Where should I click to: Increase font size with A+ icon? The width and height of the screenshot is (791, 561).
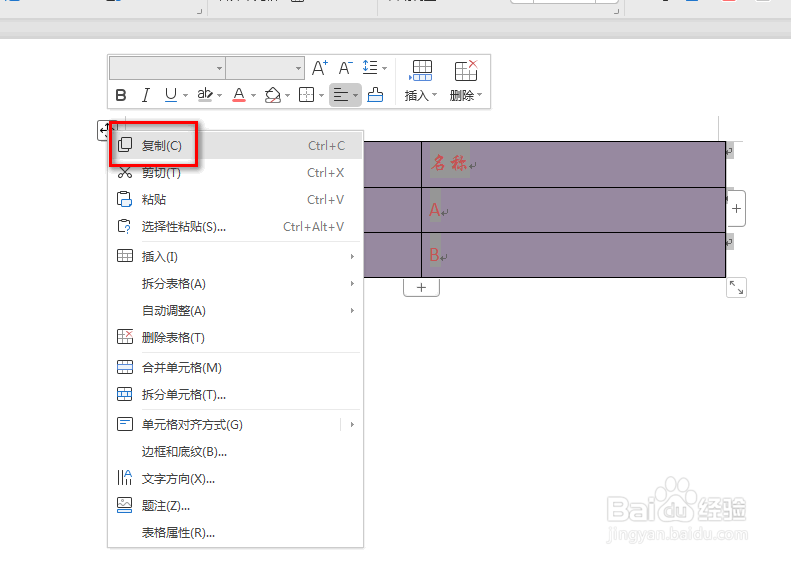pyautogui.click(x=319, y=68)
